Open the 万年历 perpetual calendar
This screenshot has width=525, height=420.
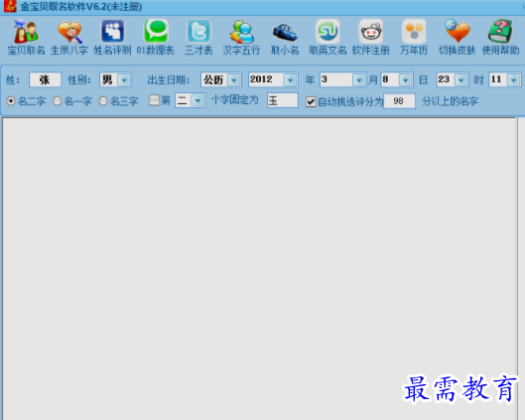pos(414,37)
